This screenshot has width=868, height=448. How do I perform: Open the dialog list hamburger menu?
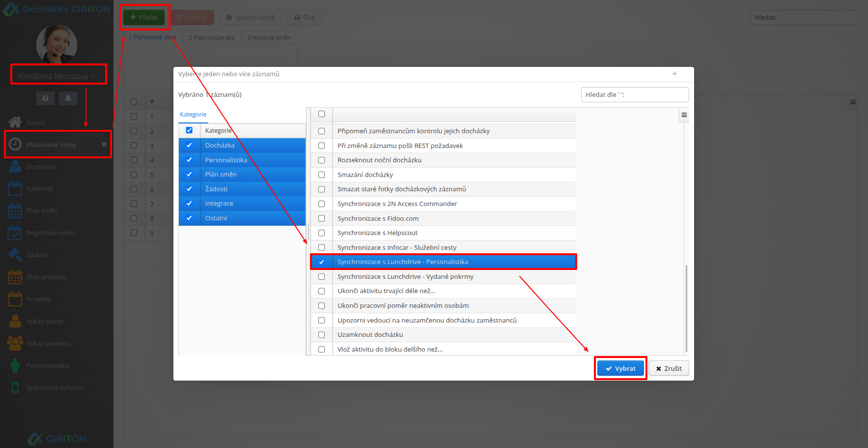[x=684, y=115]
